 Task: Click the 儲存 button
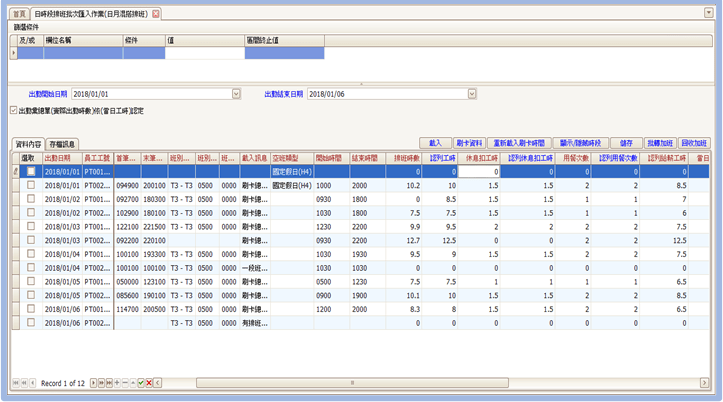click(626, 143)
